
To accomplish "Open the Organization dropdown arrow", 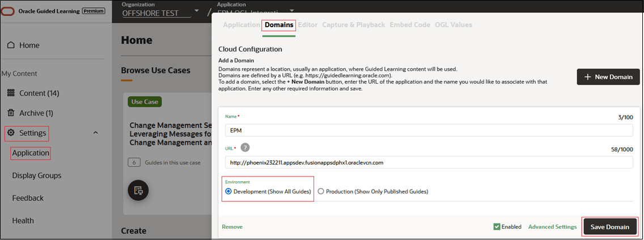I will coord(196,10).
